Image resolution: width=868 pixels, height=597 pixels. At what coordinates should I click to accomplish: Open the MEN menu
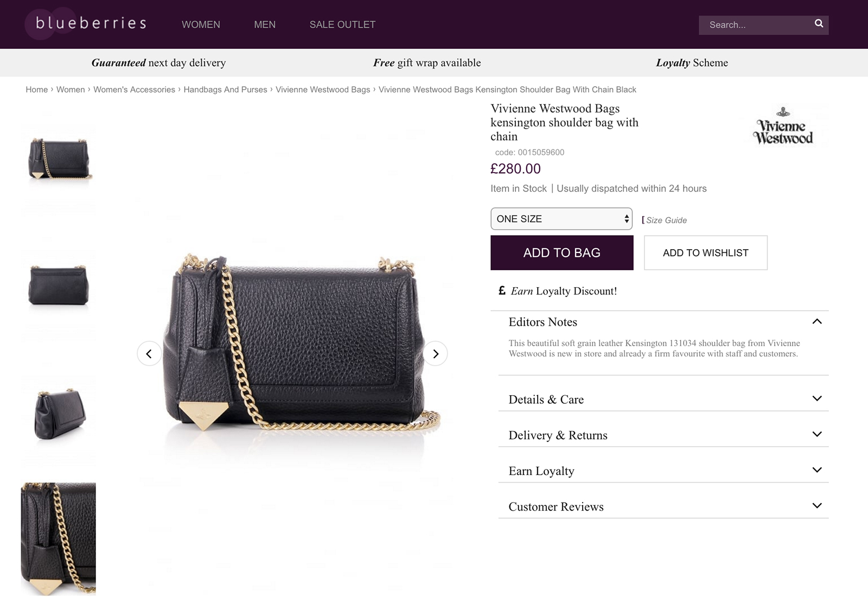point(265,24)
